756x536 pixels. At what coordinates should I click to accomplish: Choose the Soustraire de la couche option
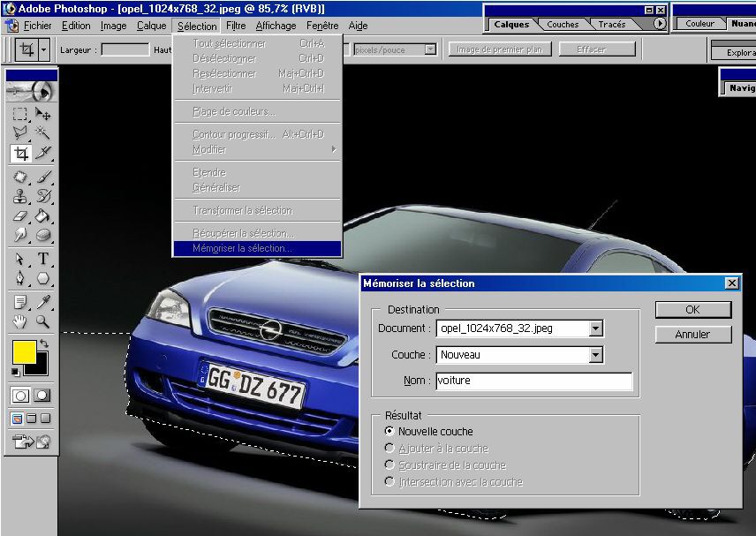pos(389,465)
